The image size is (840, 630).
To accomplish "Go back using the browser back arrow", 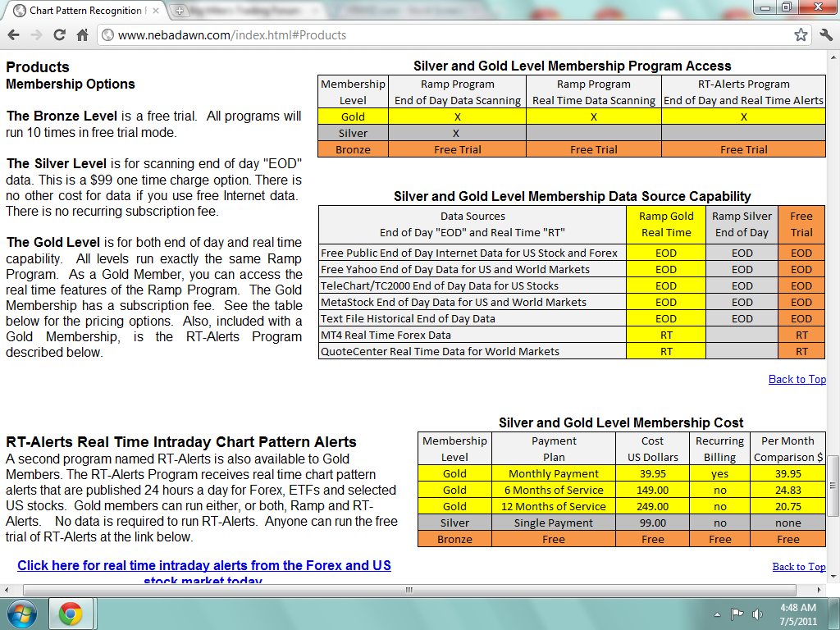I will point(14,35).
